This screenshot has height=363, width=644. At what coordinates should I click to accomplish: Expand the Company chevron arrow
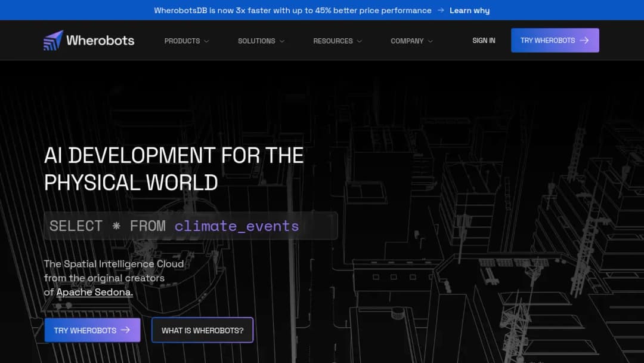point(431,41)
